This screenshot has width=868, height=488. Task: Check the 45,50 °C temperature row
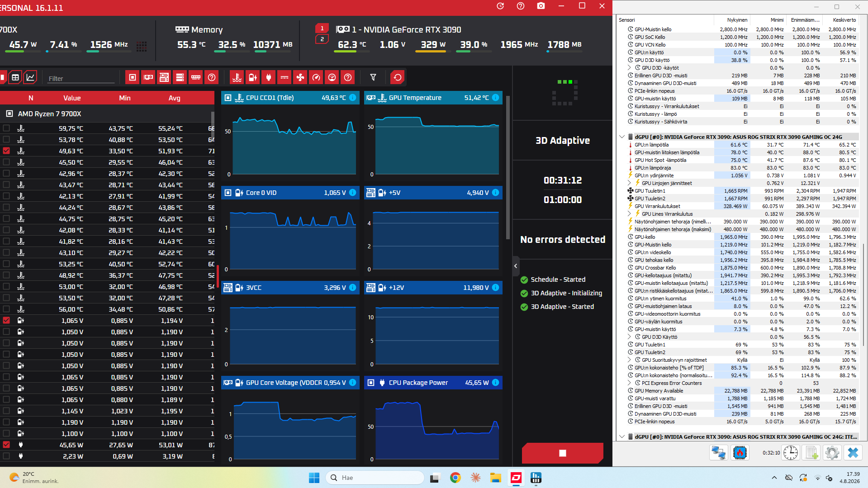[x=6, y=162]
